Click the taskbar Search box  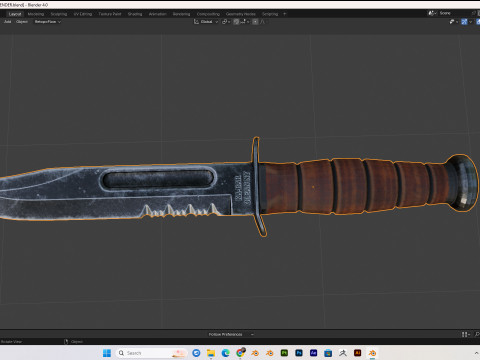151,353
